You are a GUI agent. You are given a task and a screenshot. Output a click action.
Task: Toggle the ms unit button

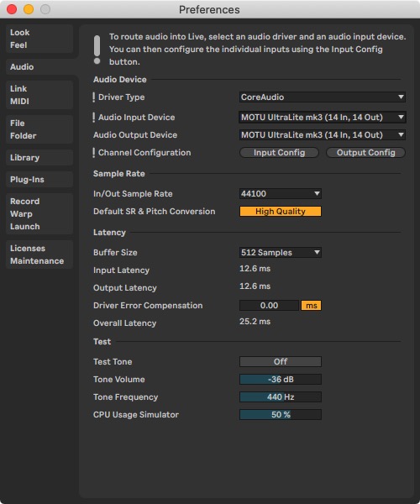pos(311,306)
